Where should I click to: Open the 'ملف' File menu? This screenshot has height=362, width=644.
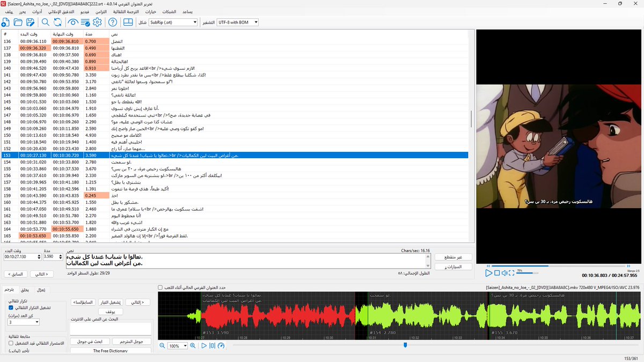tap(9, 11)
